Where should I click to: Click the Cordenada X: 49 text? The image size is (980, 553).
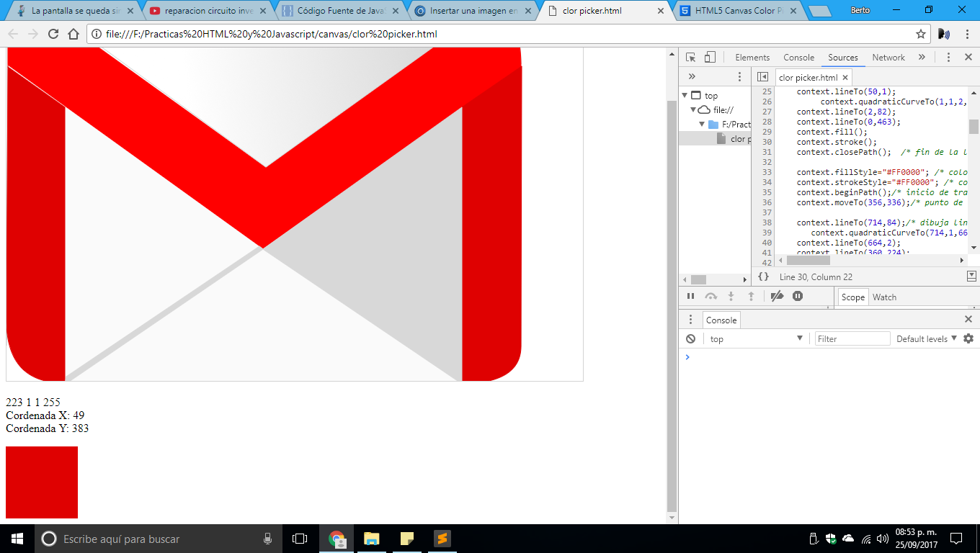click(45, 415)
